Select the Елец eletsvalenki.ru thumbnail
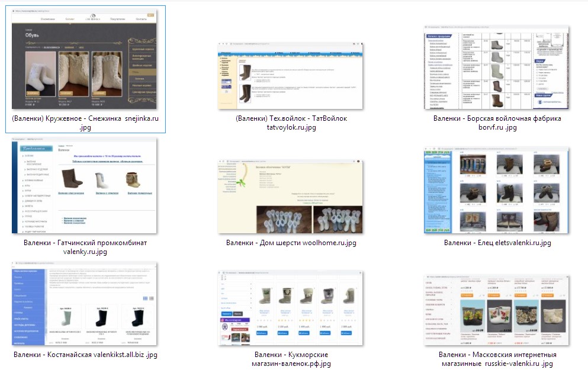The height and width of the screenshot is (373, 588). 496,191
